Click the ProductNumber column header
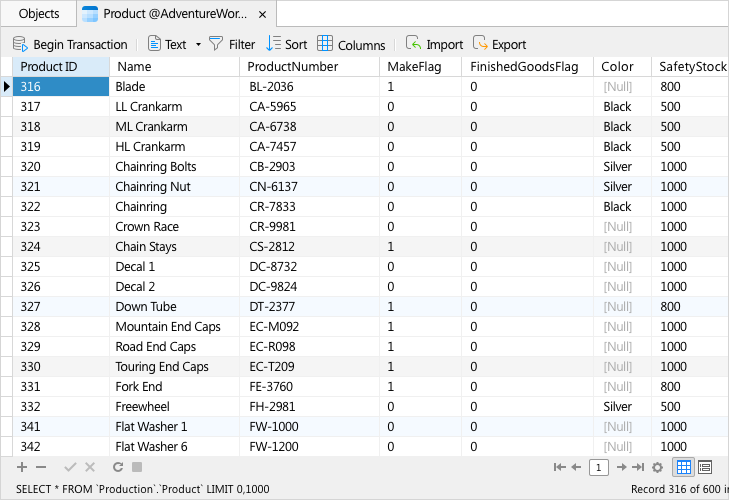 310,67
